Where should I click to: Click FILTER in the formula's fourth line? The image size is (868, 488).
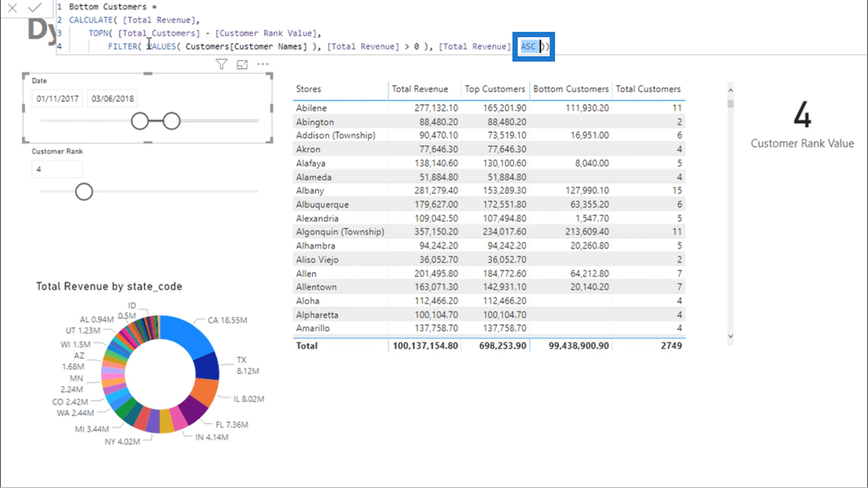pyautogui.click(x=122, y=47)
